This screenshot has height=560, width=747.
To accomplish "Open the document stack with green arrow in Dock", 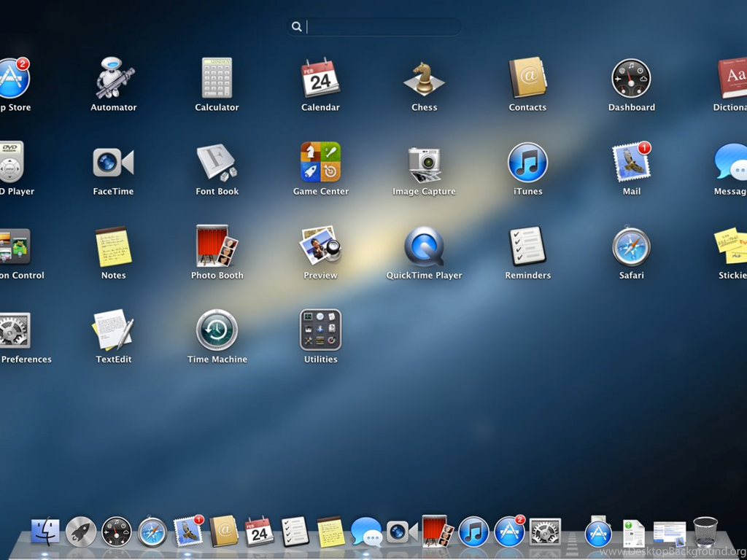I will click(634, 533).
